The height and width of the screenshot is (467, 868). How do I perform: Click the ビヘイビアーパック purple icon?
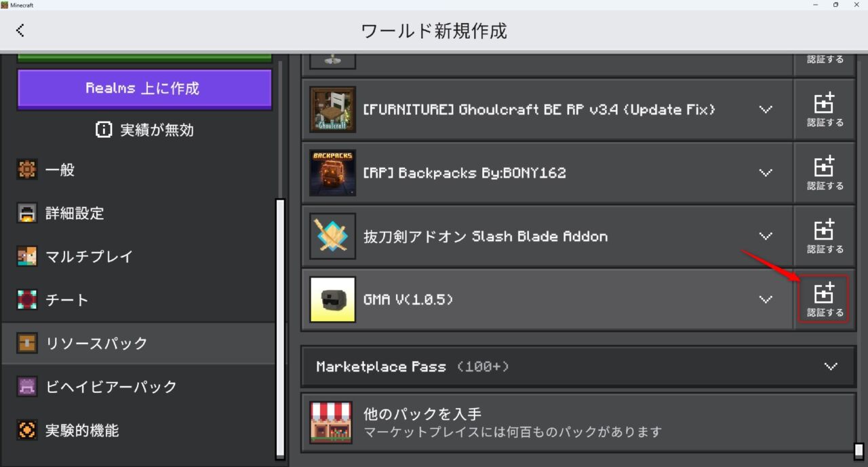(x=26, y=387)
